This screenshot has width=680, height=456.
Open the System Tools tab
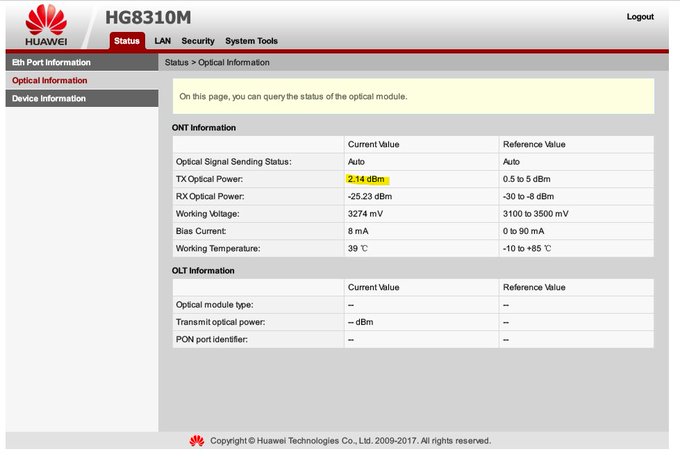pos(252,41)
